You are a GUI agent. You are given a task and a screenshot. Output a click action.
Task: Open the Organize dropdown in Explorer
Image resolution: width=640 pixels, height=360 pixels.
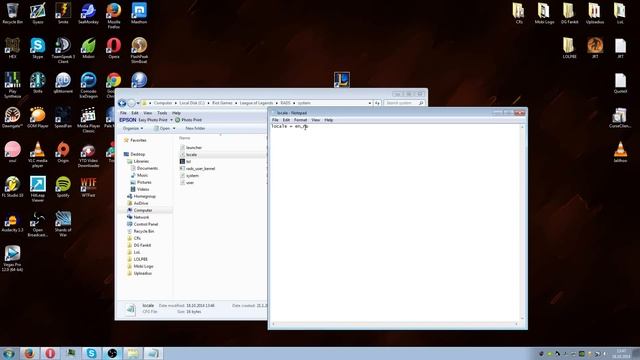[x=133, y=128]
